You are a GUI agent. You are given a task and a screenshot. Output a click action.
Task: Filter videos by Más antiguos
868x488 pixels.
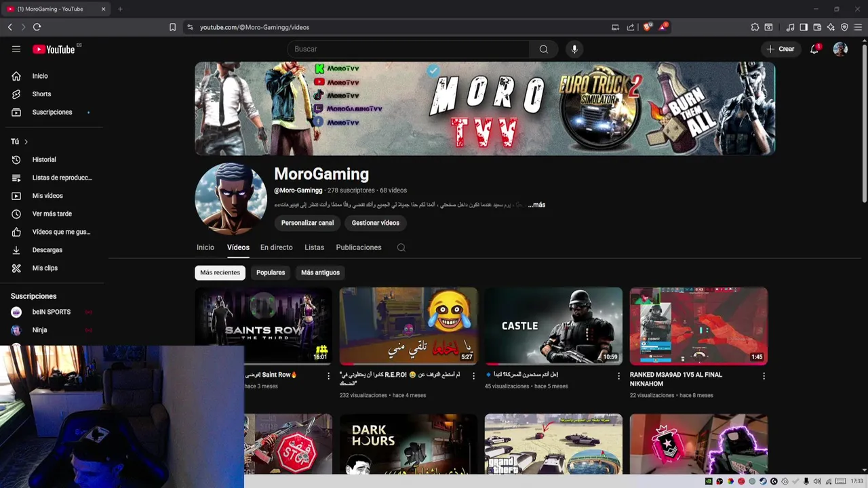320,272
